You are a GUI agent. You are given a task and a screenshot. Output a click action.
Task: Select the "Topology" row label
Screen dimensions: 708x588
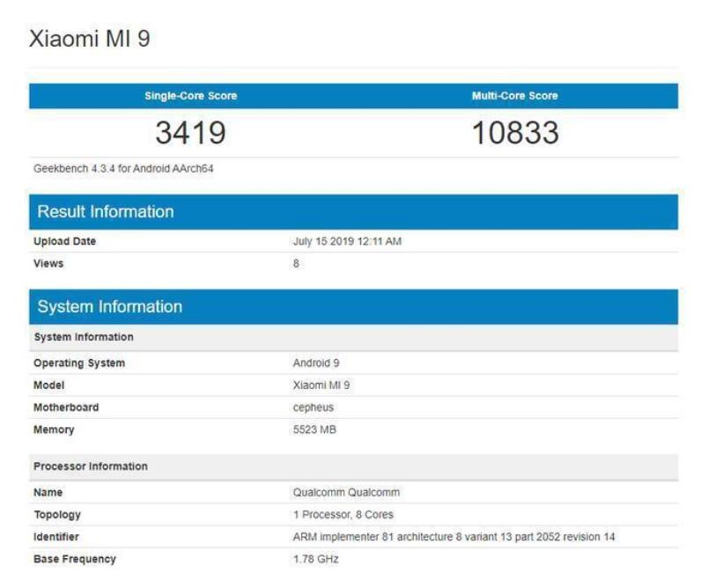tap(57, 515)
